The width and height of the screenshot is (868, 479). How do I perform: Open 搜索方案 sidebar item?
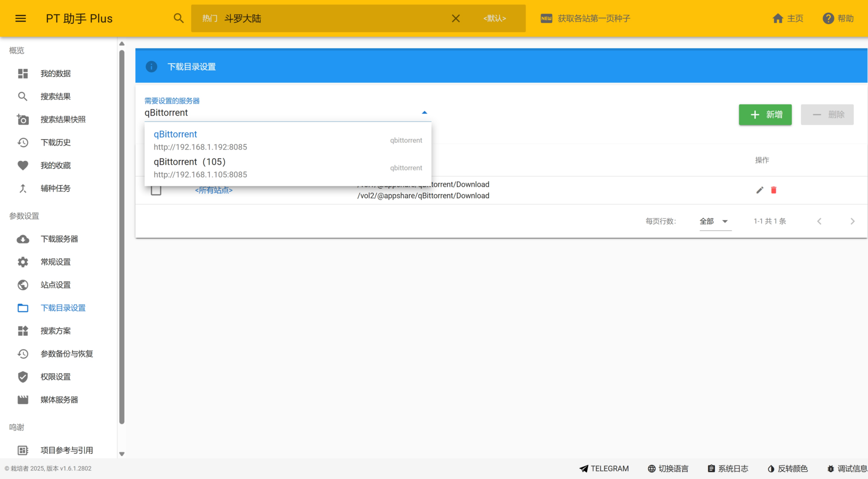(56, 331)
